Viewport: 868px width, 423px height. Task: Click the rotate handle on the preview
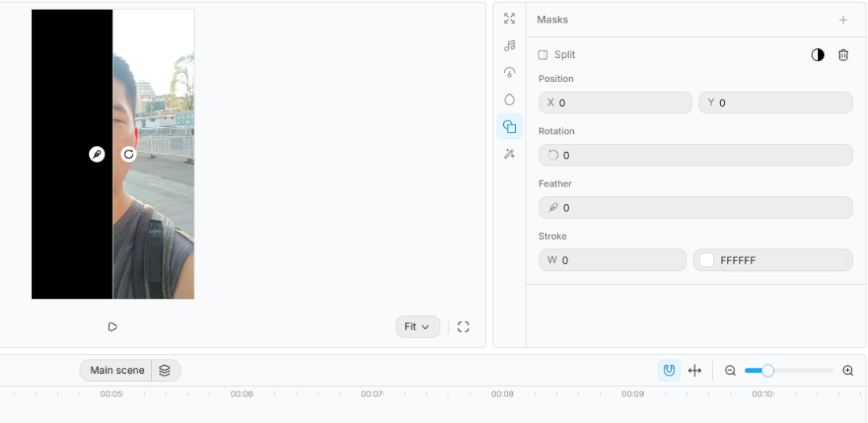129,154
